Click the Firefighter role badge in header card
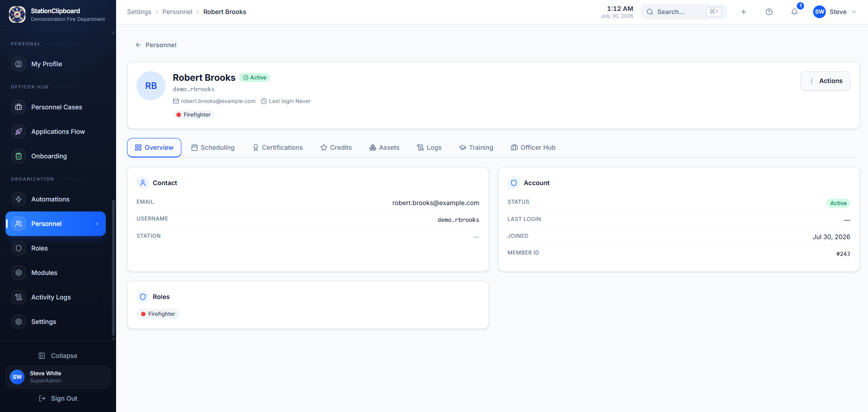The height and width of the screenshot is (412, 868). point(193,115)
